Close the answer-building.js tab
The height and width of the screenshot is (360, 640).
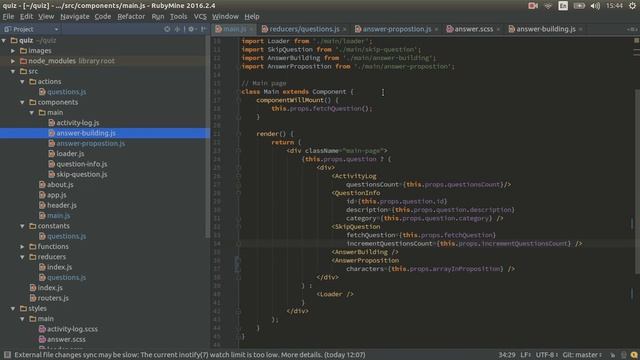click(x=581, y=29)
